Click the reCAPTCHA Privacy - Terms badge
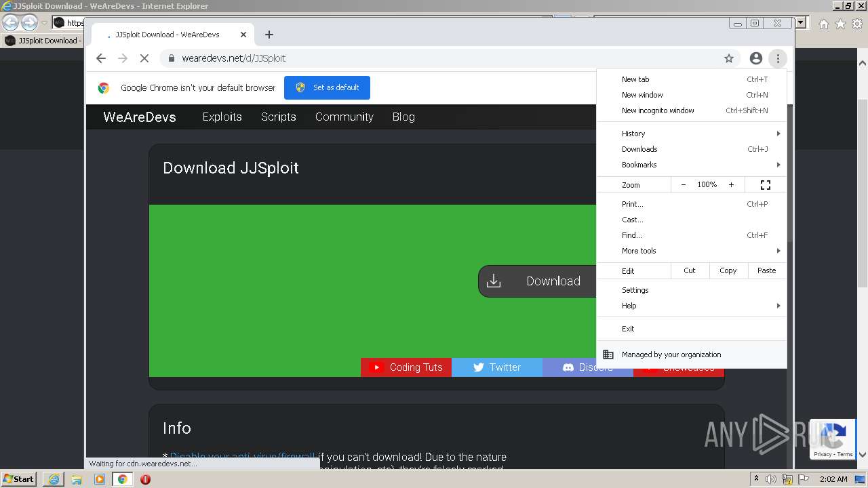The width and height of the screenshot is (868, 488). (x=833, y=439)
